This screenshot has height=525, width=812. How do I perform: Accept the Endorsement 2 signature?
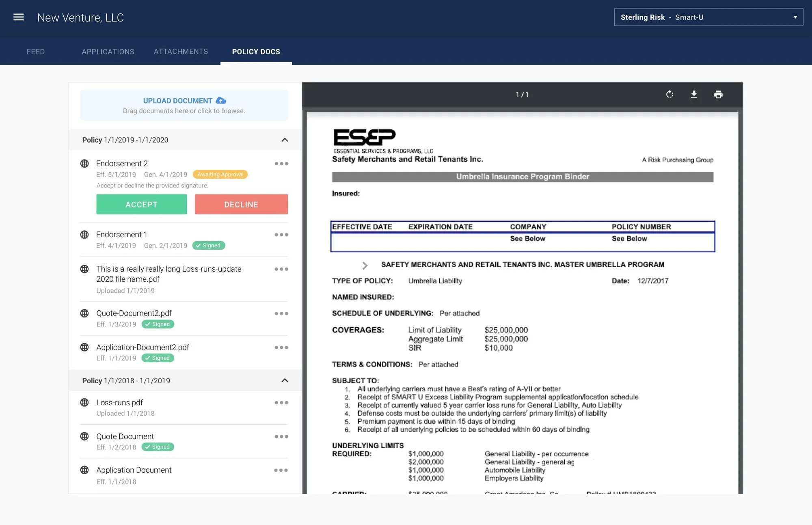[x=141, y=204]
